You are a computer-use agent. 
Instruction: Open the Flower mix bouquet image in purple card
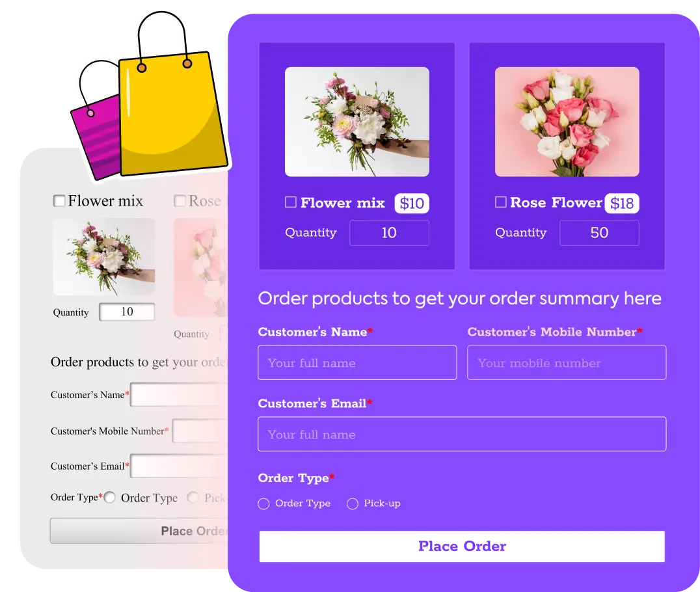(x=357, y=122)
